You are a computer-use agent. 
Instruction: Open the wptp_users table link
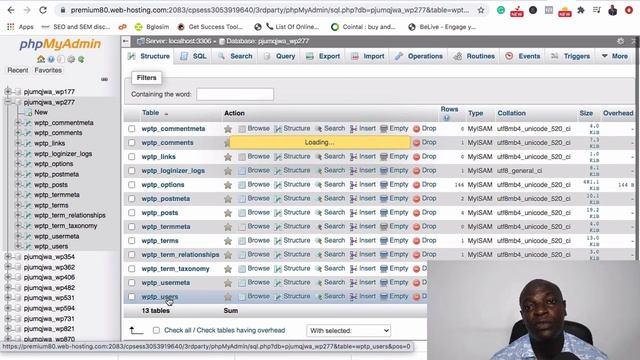point(160,297)
